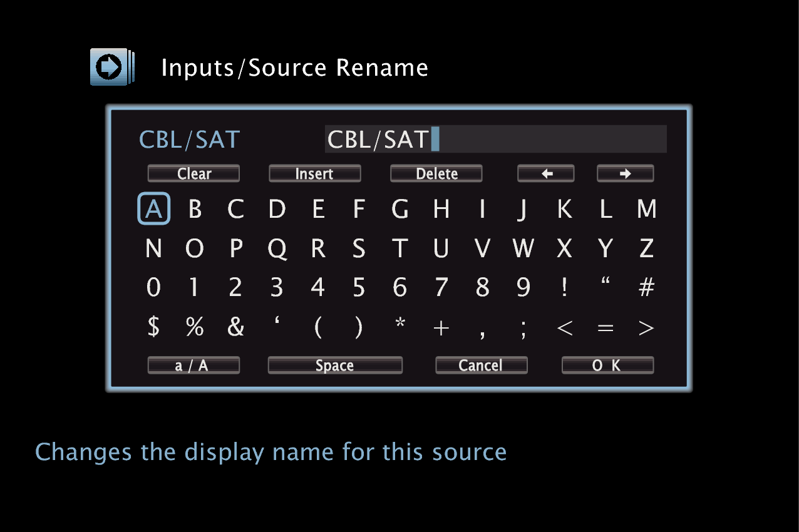Toggle lowercase with the a/A key
This screenshot has height=532, width=799.
click(193, 365)
